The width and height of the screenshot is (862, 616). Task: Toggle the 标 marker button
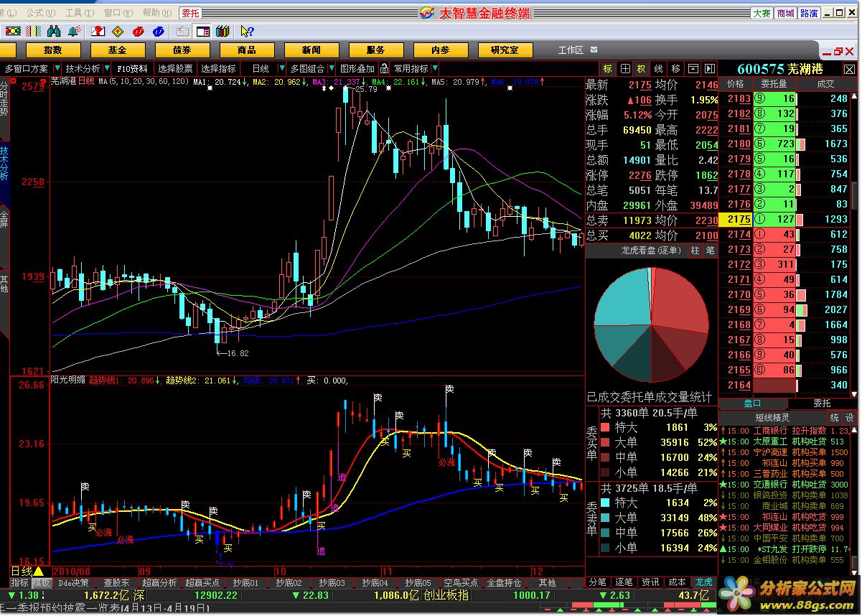[608, 69]
